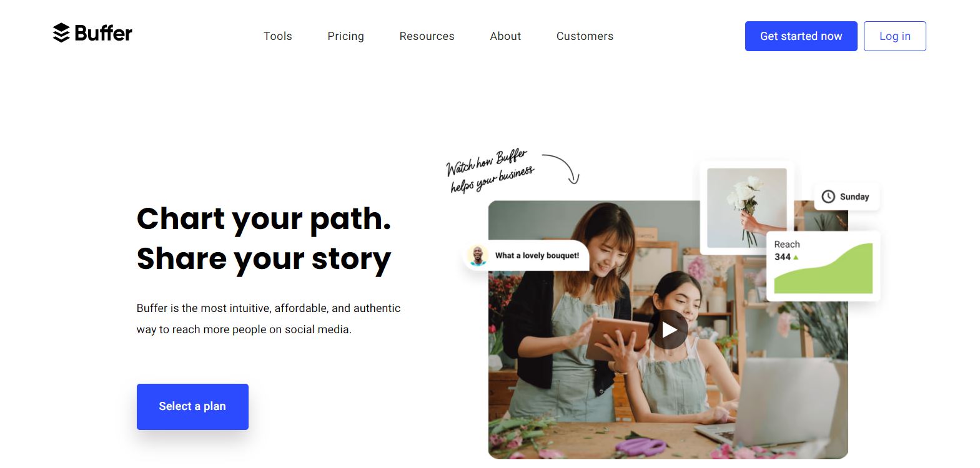Open the Tools menu in the navigation
This screenshot has height=468, width=980.
pyautogui.click(x=278, y=36)
